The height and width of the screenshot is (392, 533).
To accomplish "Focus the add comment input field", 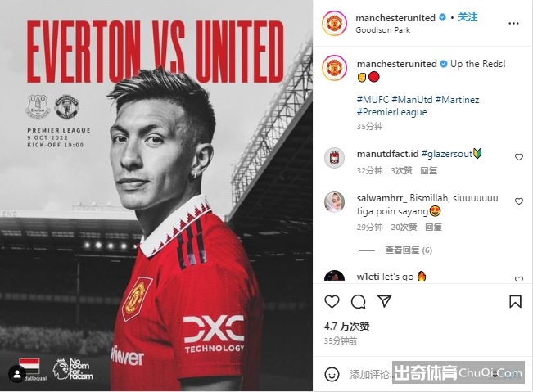I will click(371, 374).
